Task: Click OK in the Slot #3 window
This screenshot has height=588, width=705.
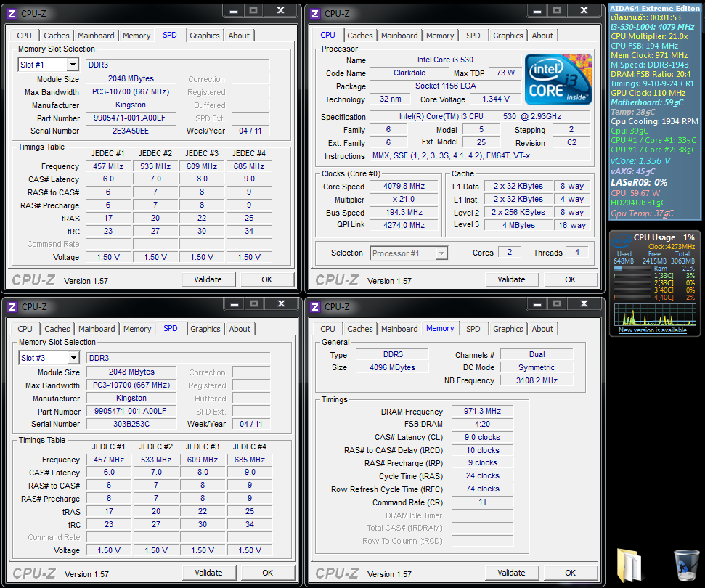Action: tap(268, 573)
